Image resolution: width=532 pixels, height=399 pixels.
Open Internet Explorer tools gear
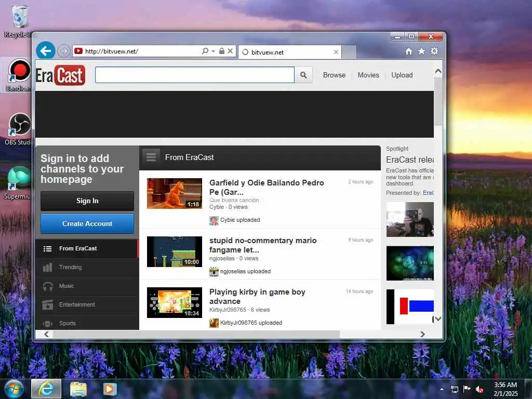(434, 51)
